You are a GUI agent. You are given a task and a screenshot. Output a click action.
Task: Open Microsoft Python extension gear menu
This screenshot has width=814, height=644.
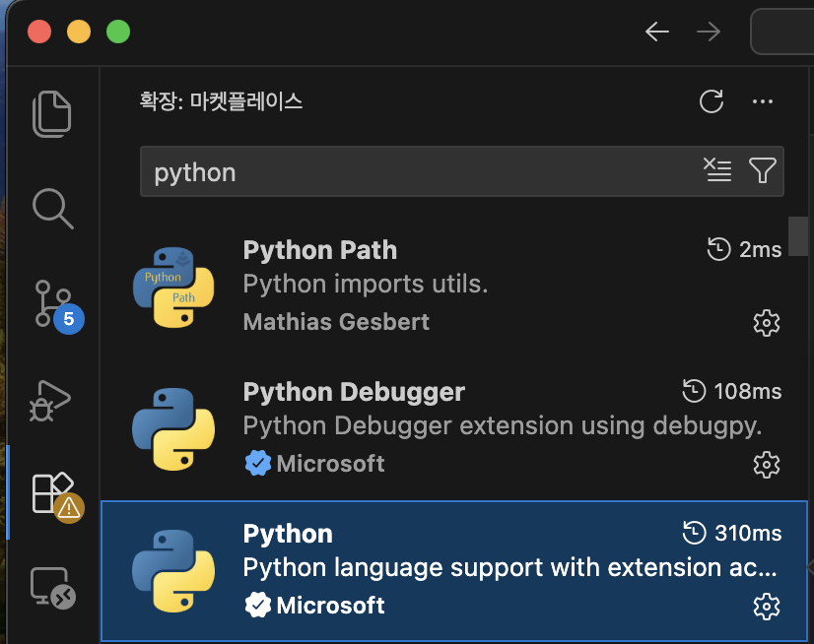[x=766, y=606]
